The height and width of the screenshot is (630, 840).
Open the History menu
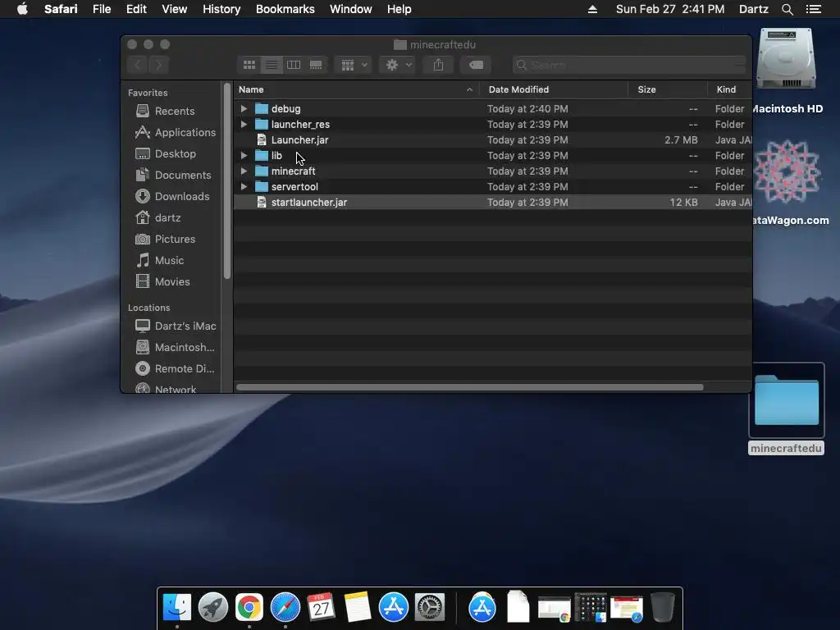(x=221, y=9)
